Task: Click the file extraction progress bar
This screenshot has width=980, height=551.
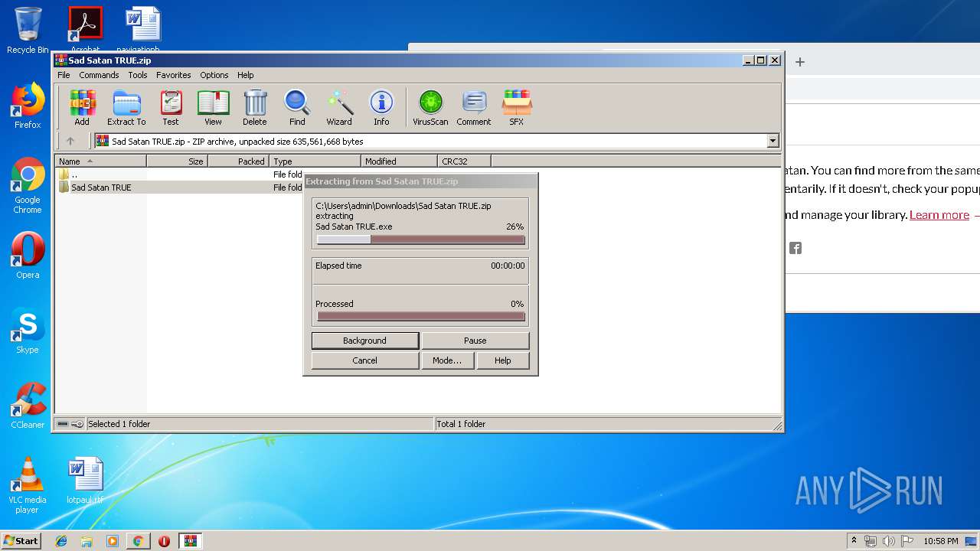Action: (420, 240)
